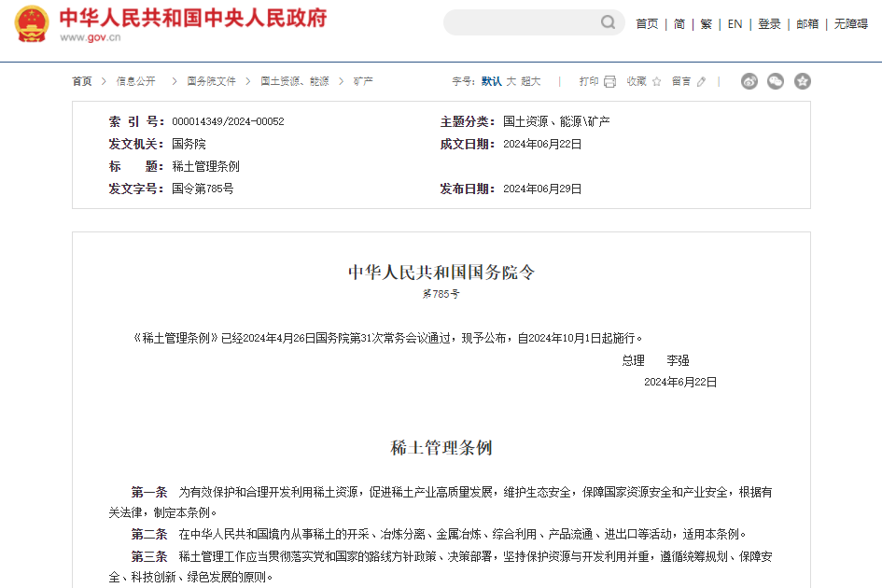Viewport: 882px width, 588px height.
Task: Click the printer icon to print the article
Action: [x=609, y=81]
